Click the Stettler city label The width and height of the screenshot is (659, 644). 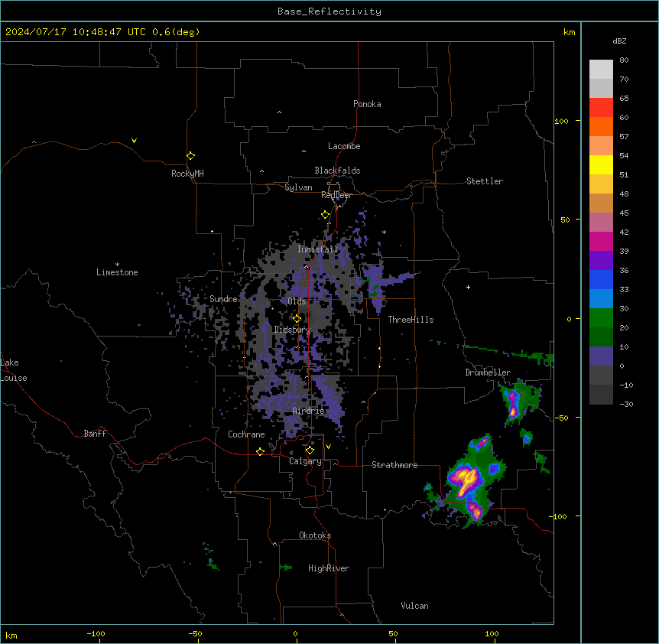coord(485,181)
